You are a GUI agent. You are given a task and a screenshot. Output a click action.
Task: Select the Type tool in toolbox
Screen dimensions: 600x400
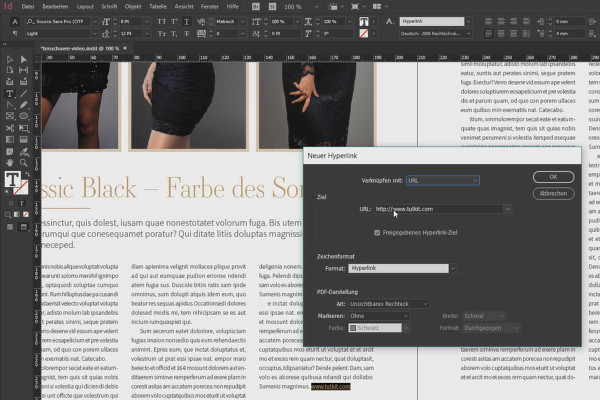[x=10, y=94]
